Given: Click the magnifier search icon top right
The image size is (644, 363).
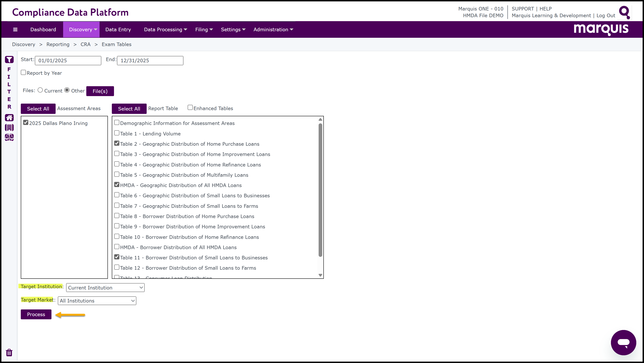Looking at the screenshot, I should [x=624, y=12].
